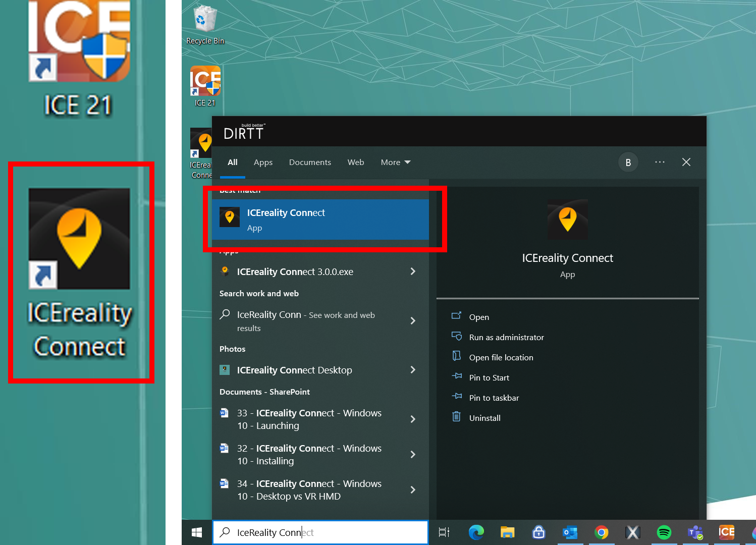
Task: Select ICEreality Connect Desktop photo result
Action: [320, 370]
